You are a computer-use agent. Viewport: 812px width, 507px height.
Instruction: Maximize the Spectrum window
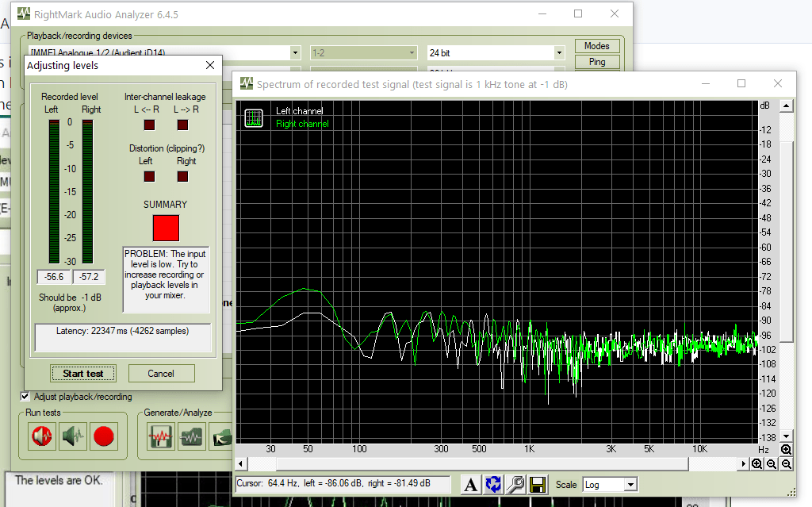[741, 83]
